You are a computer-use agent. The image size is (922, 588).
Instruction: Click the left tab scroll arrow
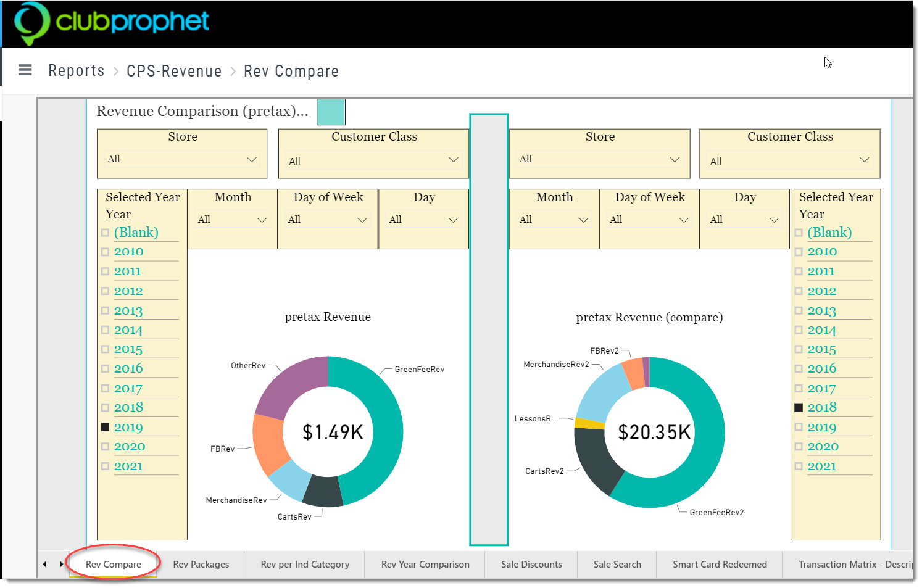[44, 564]
